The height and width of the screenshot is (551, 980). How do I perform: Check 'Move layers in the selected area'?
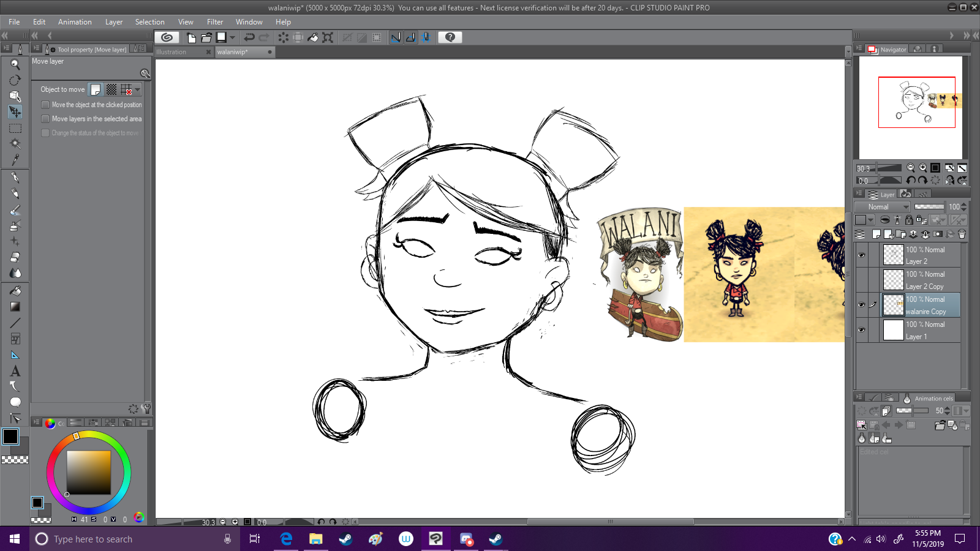tap(45, 119)
